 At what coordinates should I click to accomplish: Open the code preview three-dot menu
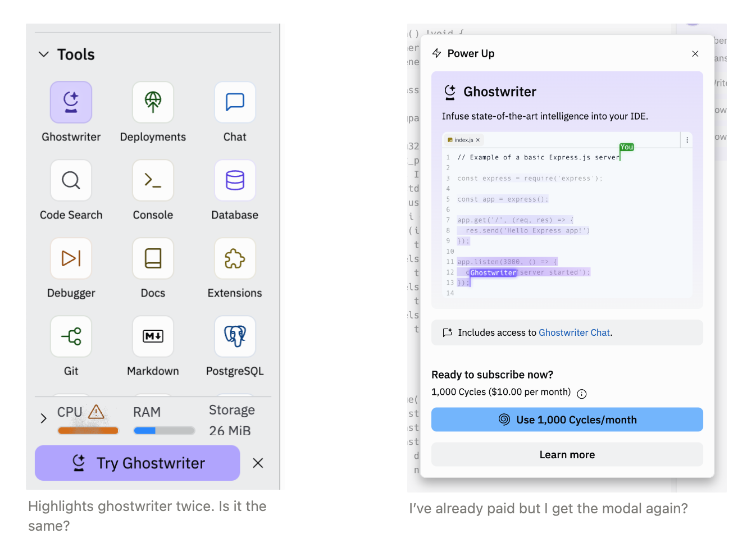click(687, 140)
